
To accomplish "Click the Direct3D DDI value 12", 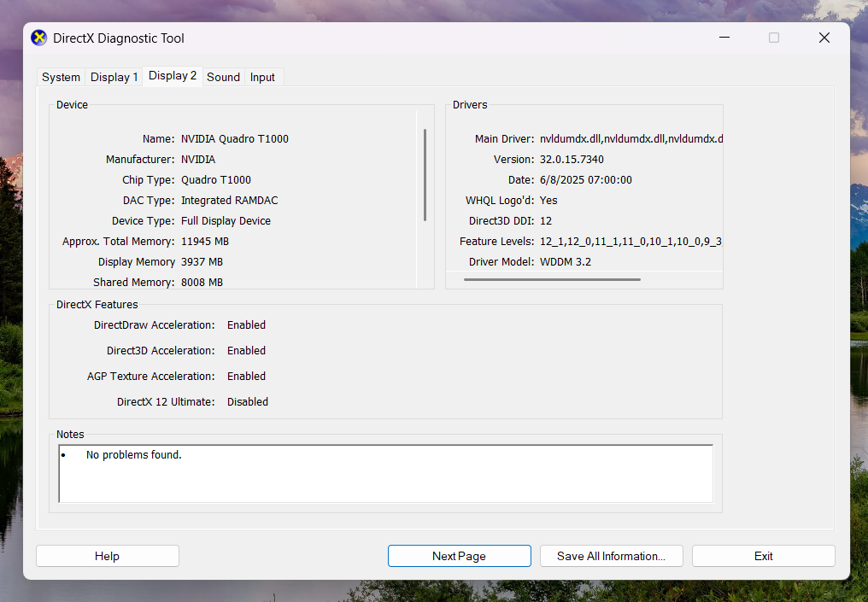I will pos(546,221).
